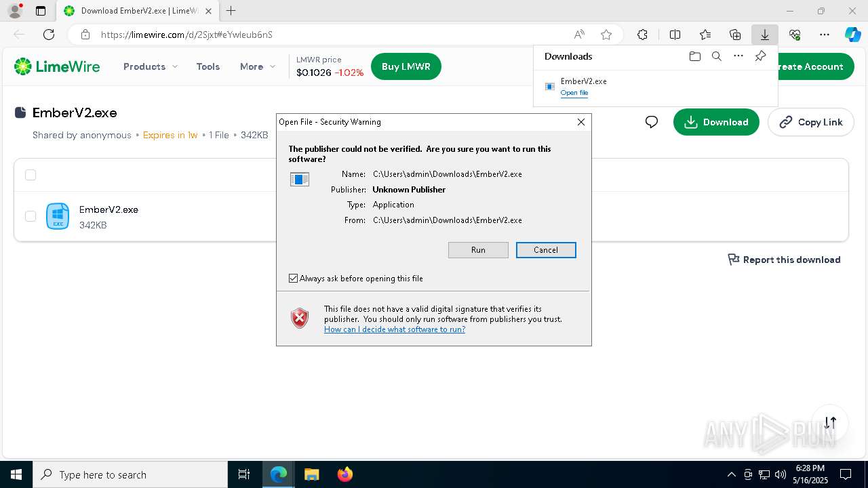Pin the Downloads panel
Screen dimensions: 868x488
pos(760,56)
